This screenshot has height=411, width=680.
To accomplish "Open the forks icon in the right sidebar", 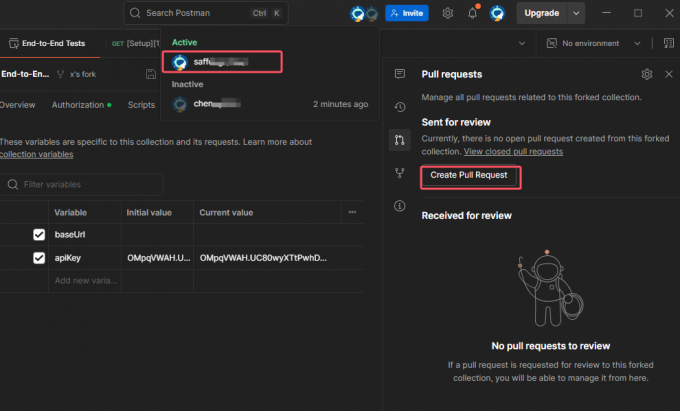I will (399, 173).
